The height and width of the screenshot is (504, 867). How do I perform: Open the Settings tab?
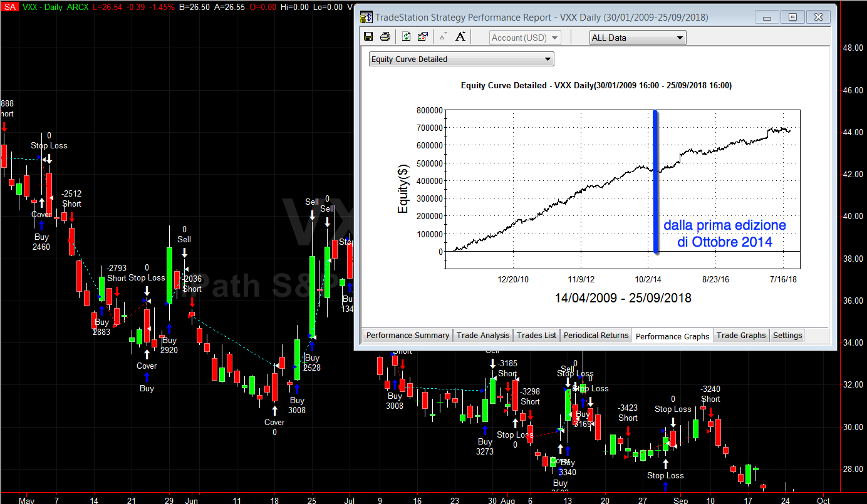[787, 336]
